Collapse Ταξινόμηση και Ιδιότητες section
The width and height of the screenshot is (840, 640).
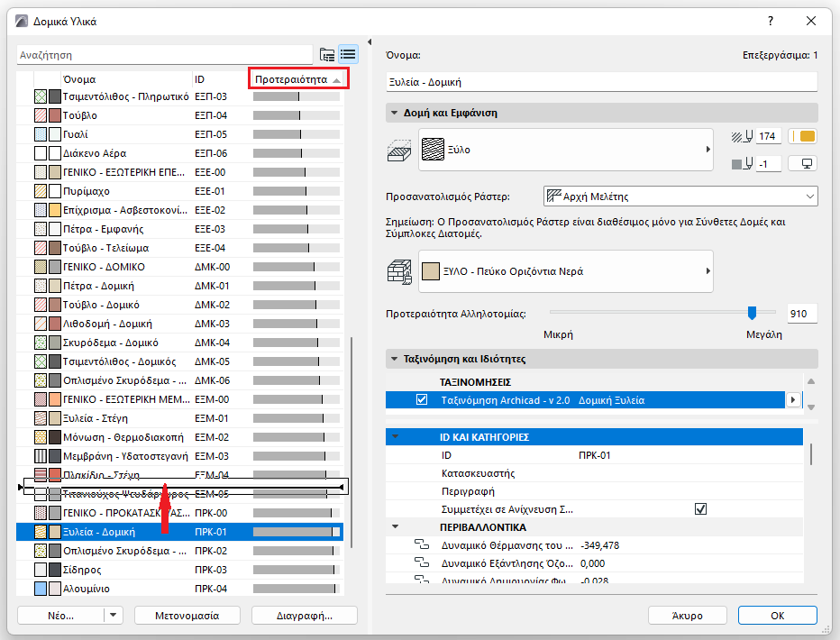[x=394, y=359]
